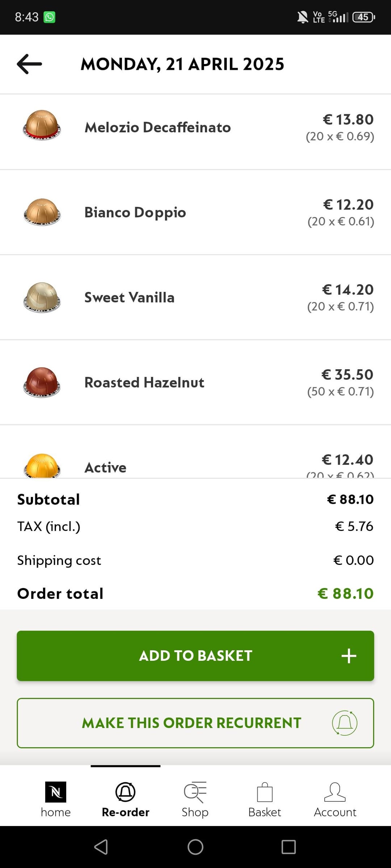
Task: Tap the Bianco Doppio capsule image
Action: (x=42, y=212)
